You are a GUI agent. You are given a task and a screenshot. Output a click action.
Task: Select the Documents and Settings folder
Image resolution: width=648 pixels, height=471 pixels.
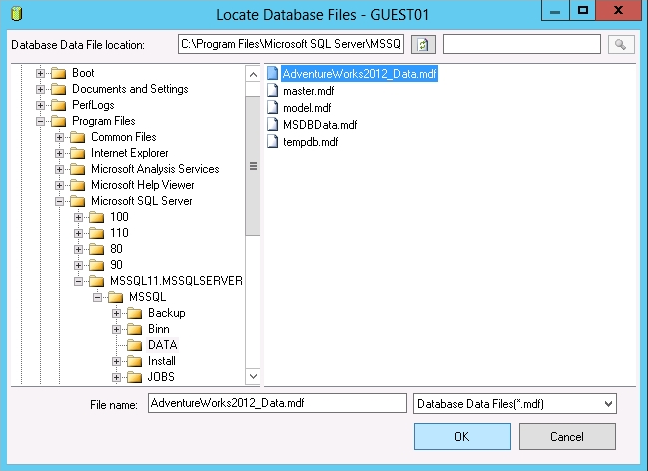[x=130, y=89]
